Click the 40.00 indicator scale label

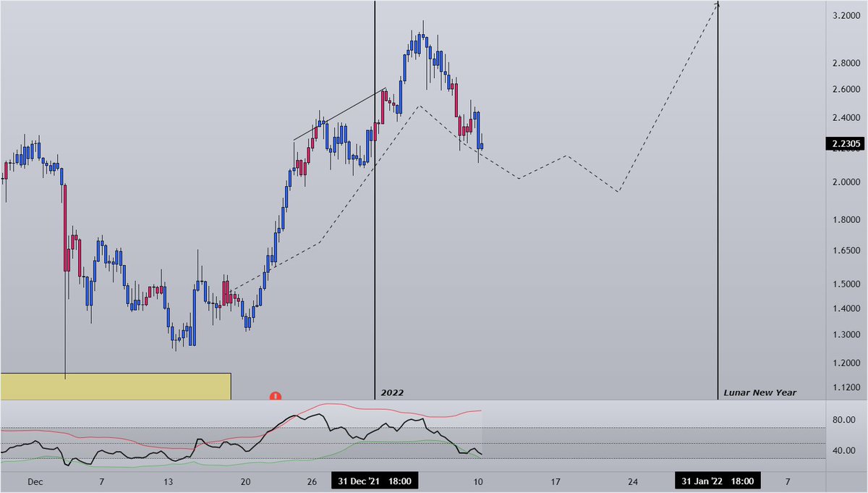[x=844, y=450]
